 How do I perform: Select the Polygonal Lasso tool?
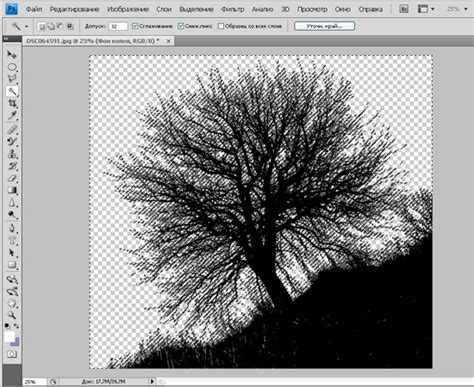click(x=12, y=79)
